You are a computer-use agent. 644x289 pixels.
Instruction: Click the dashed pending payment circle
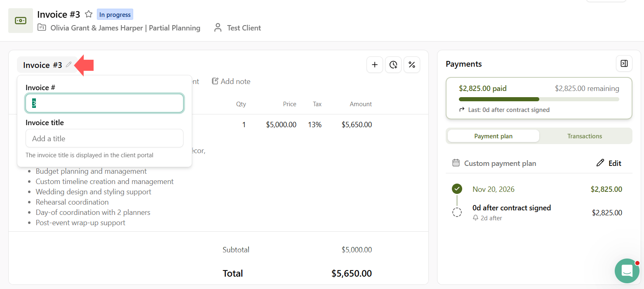point(457,212)
